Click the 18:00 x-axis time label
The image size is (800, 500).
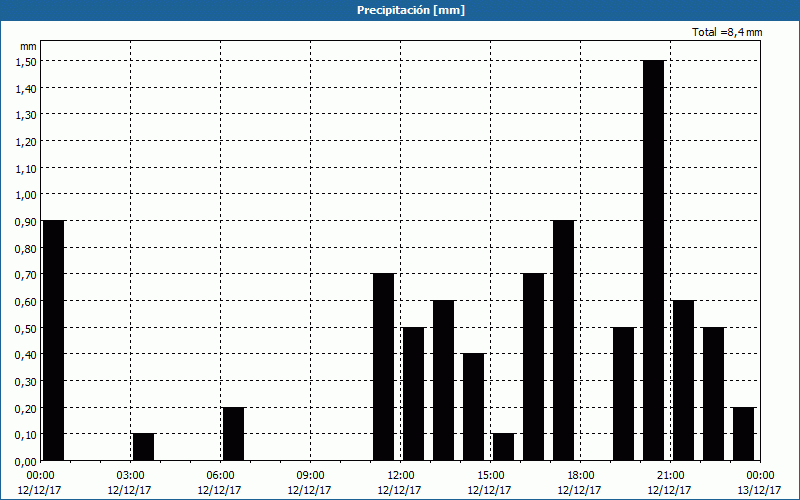pos(580,476)
